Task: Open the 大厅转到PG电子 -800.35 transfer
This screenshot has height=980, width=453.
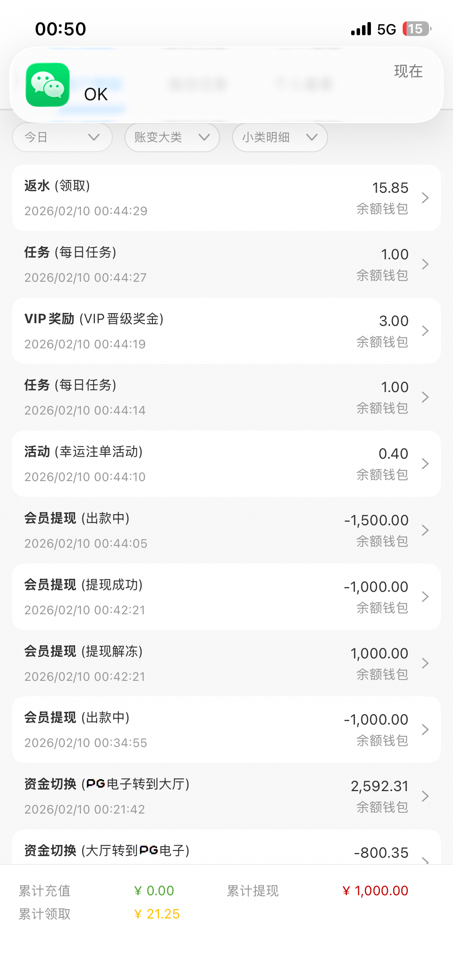Action: 226,851
